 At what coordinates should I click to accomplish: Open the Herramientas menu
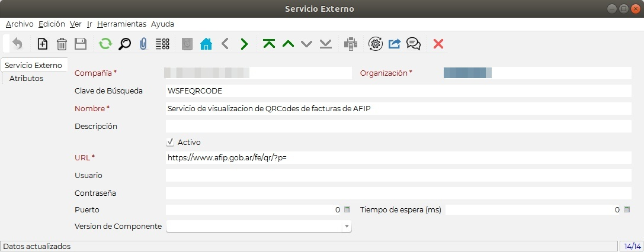pyautogui.click(x=121, y=24)
